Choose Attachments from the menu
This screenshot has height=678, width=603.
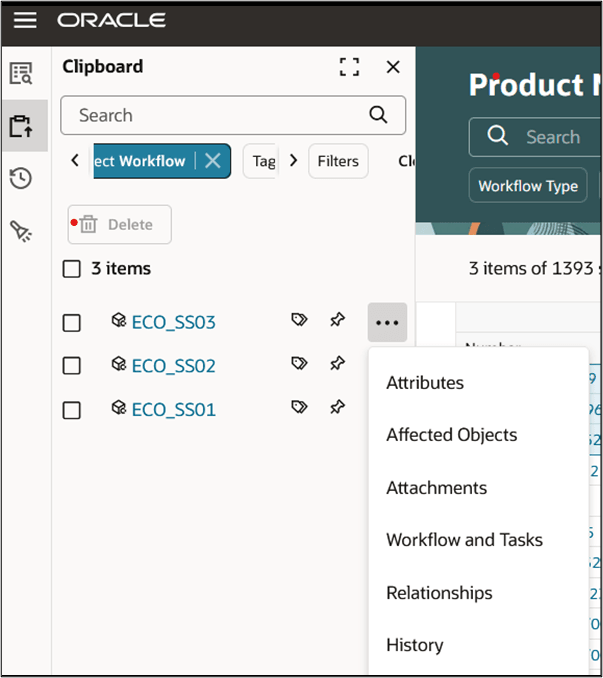pos(437,488)
